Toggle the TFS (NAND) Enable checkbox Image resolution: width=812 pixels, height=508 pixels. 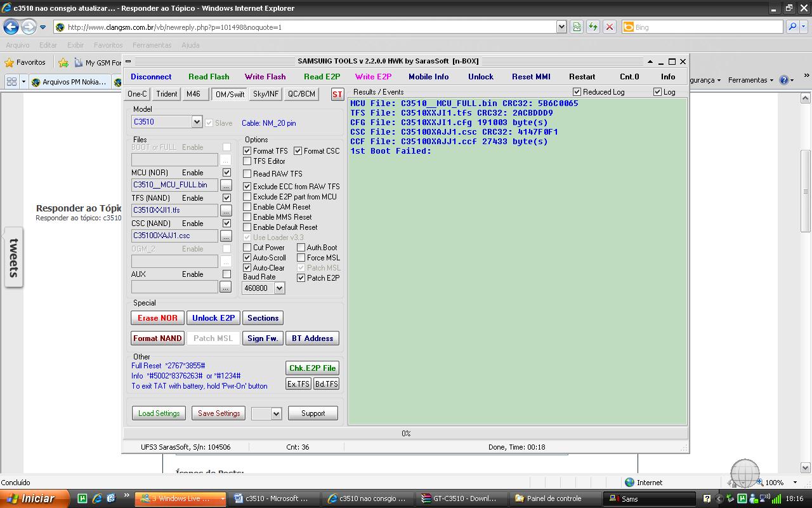pos(226,198)
